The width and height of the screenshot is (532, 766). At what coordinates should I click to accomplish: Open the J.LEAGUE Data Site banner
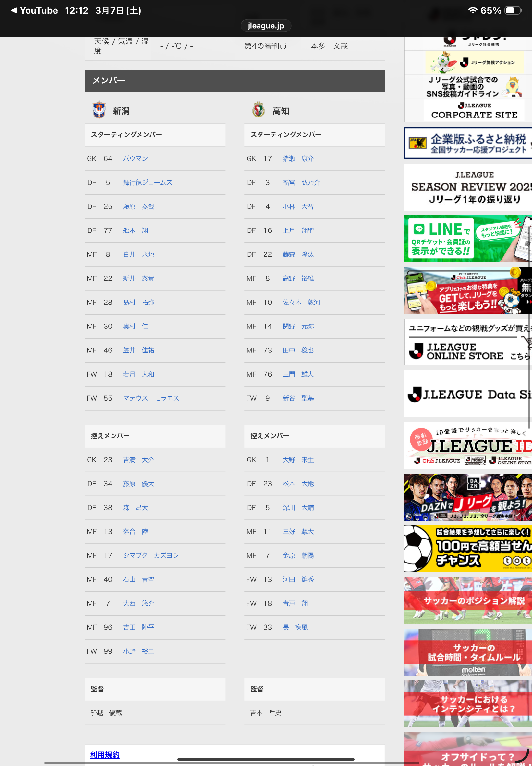point(467,394)
